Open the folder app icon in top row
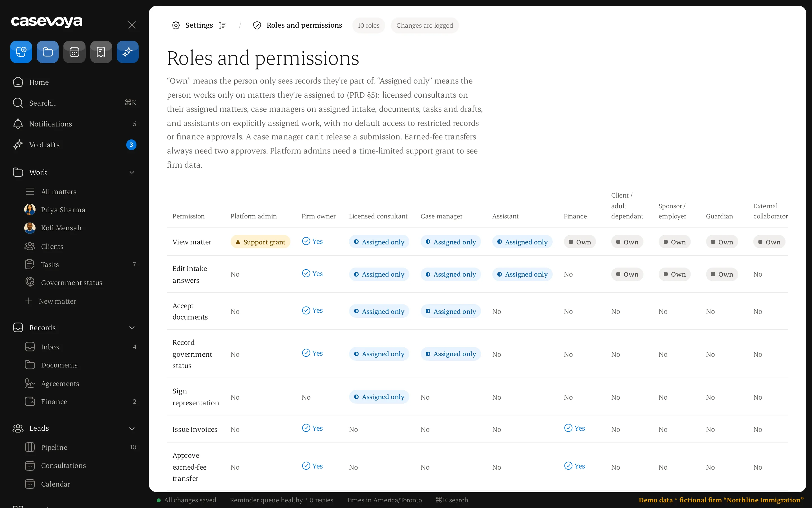The height and width of the screenshot is (508, 812). pos(48,52)
